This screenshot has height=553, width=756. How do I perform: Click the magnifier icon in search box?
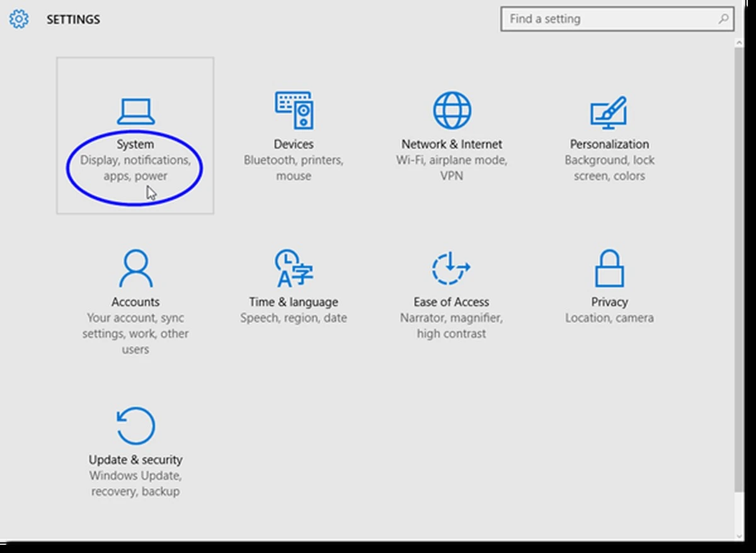(723, 20)
